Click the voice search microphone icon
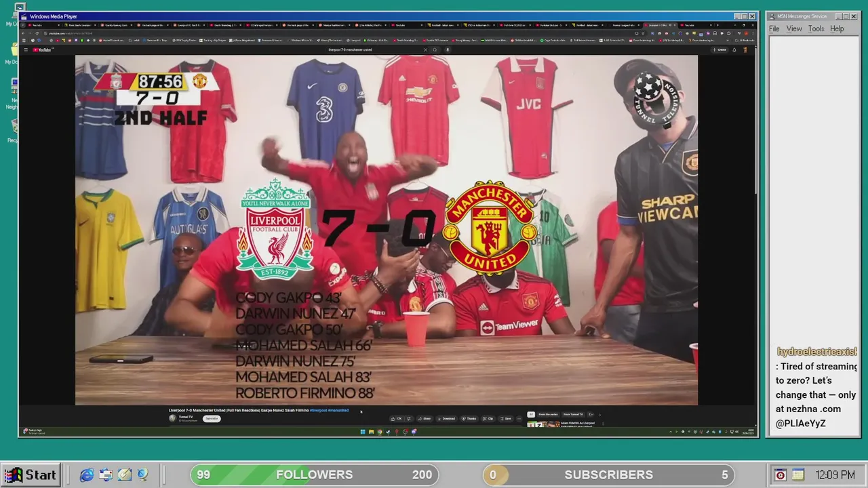The width and height of the screenshot is (868, 488). click(448, 49)
